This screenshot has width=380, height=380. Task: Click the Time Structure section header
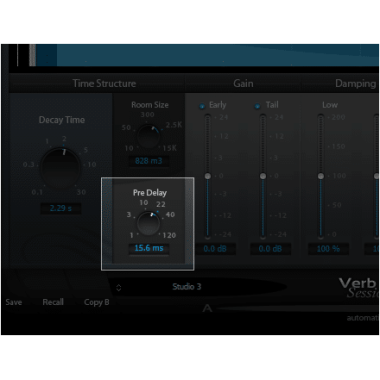[x=104, y=83]
